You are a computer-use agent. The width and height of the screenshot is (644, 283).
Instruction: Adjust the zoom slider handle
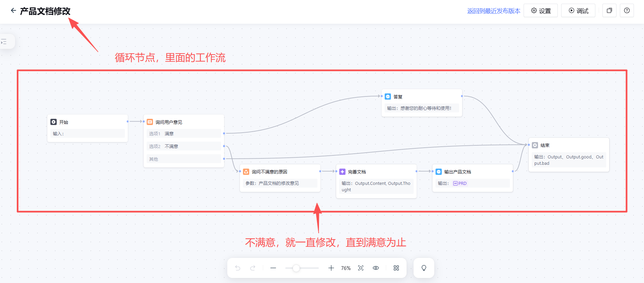pos(296,268)
